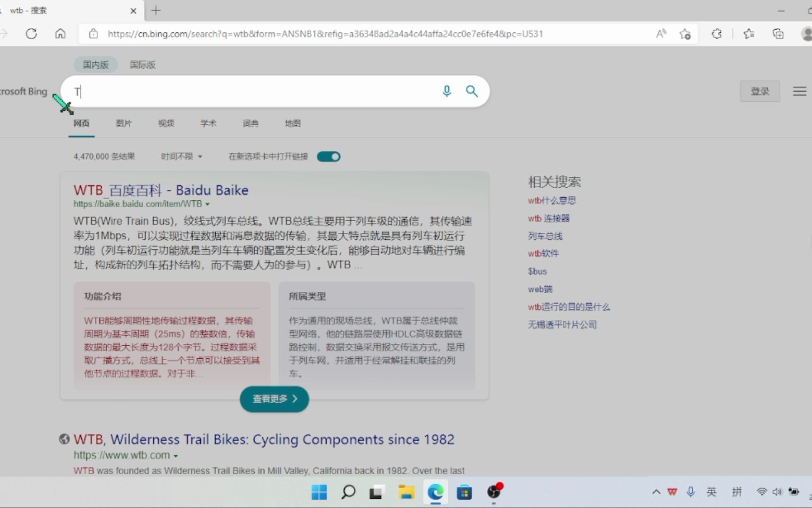Open the browser profile avatar
This screenshot has width=812, height=508.
807,34
